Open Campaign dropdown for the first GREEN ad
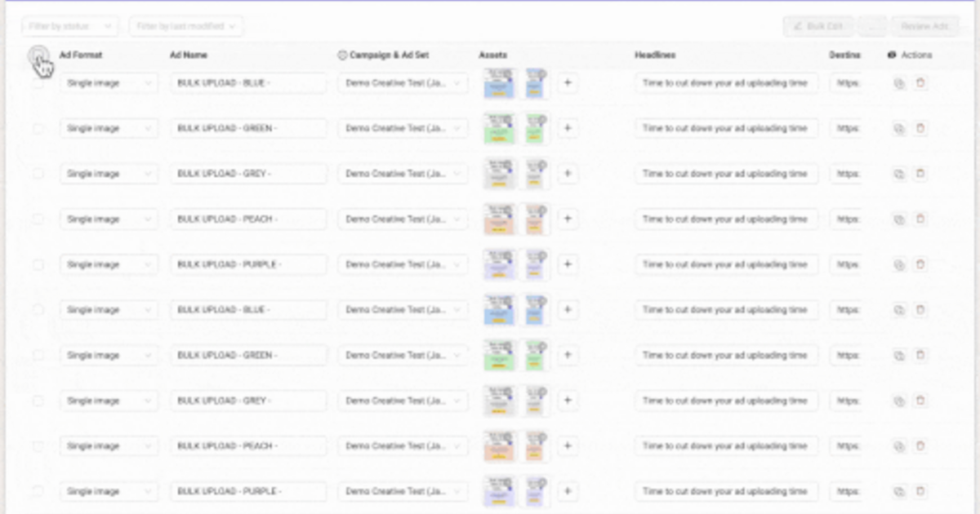980x514 pixels. pyautogui.click(x=403, y=128)
